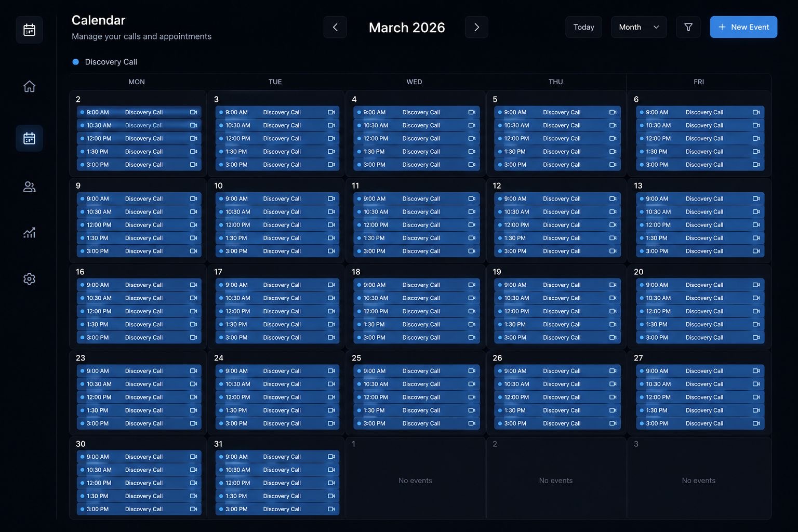
Task: Open the filter funnel icon
Action: (688, 27)
